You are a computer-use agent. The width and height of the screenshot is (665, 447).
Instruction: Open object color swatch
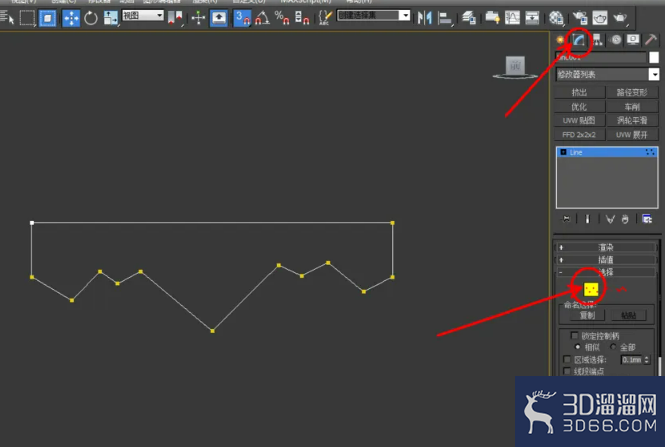click(x=654, y=57)
